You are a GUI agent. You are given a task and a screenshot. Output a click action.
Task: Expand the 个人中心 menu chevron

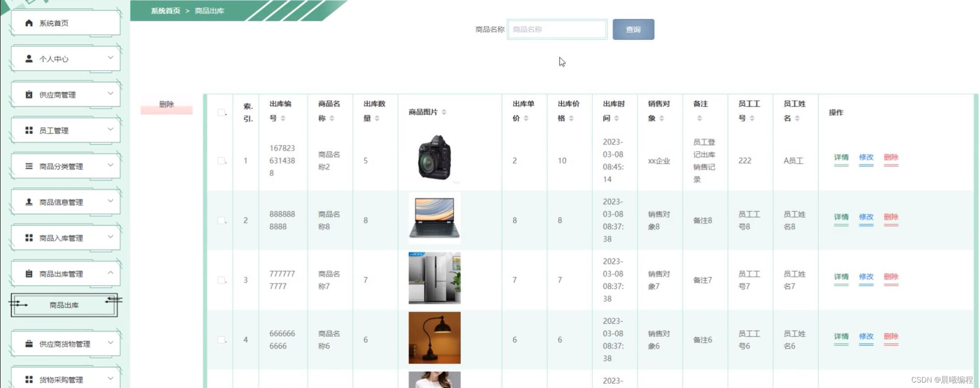(x=110, y=57)
